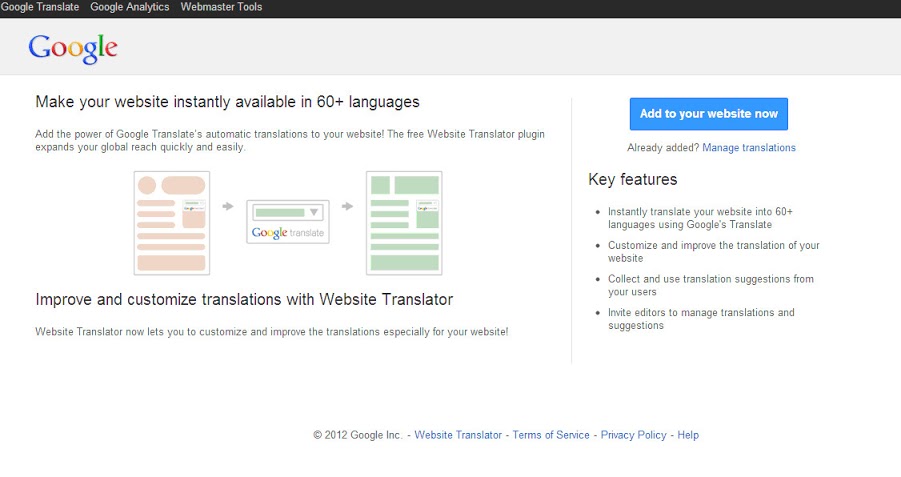The image size is (901, 477).
Task: Click the Website Translator footer link
Action: (x=458, y=435)
